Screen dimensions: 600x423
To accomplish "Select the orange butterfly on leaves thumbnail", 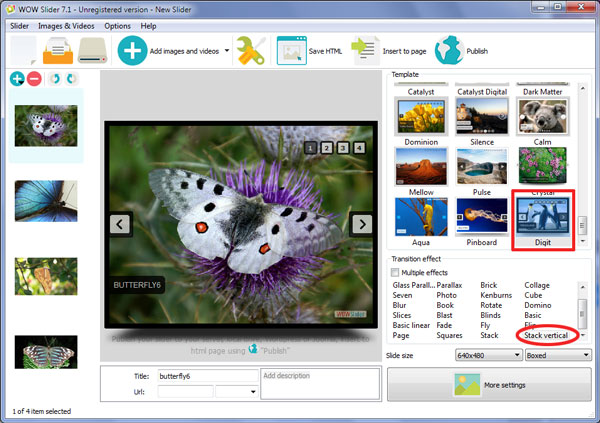I will point(46,276).
